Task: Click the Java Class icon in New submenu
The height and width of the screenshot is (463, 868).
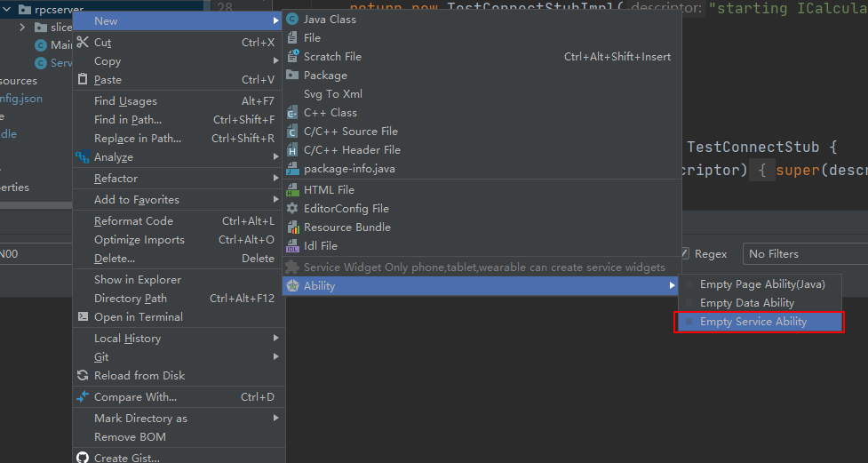Action: (292, 20)
